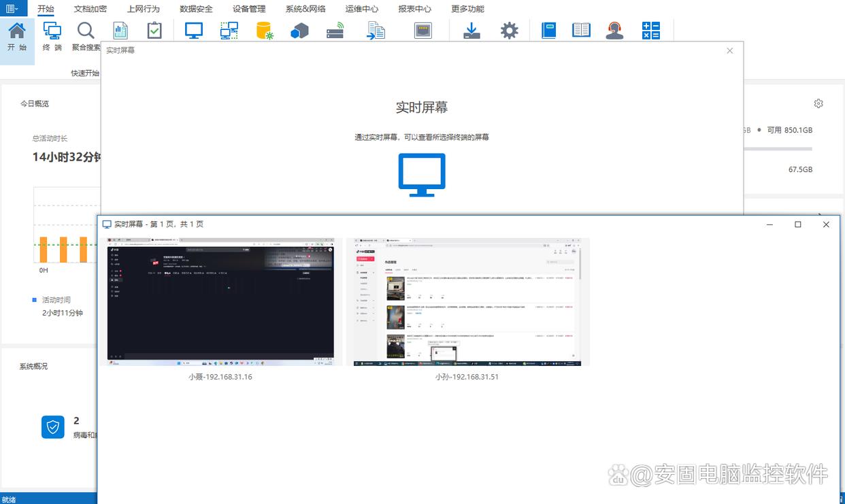The image size is (845, 504).
Task: Click the clipboard checkmark icon
Action: click(x=154, y=31)
